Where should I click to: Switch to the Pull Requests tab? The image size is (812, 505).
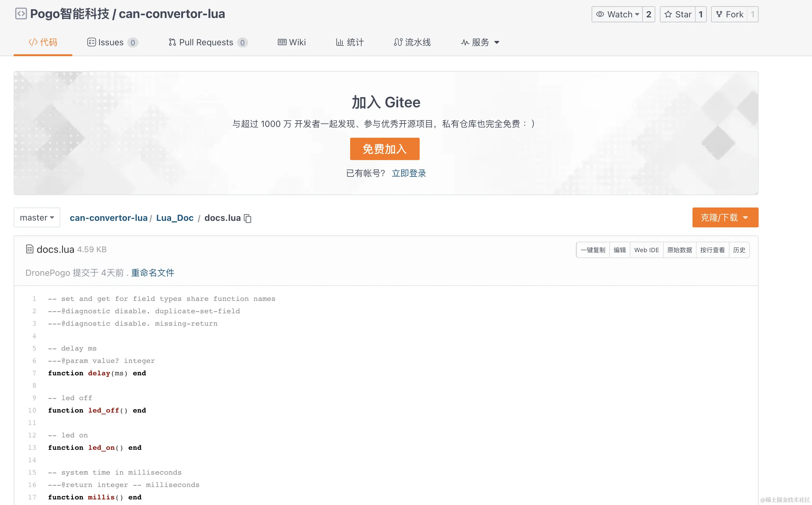pos(208,42)
